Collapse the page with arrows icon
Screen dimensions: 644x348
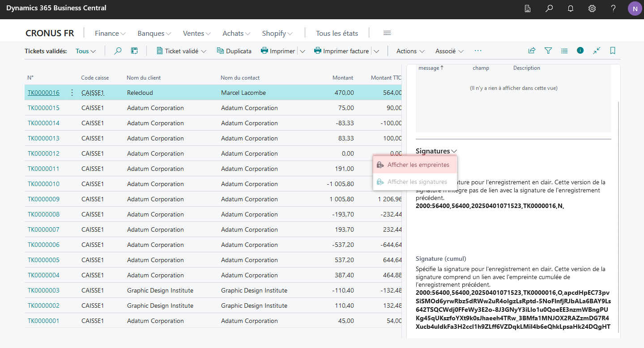point(597,51)
